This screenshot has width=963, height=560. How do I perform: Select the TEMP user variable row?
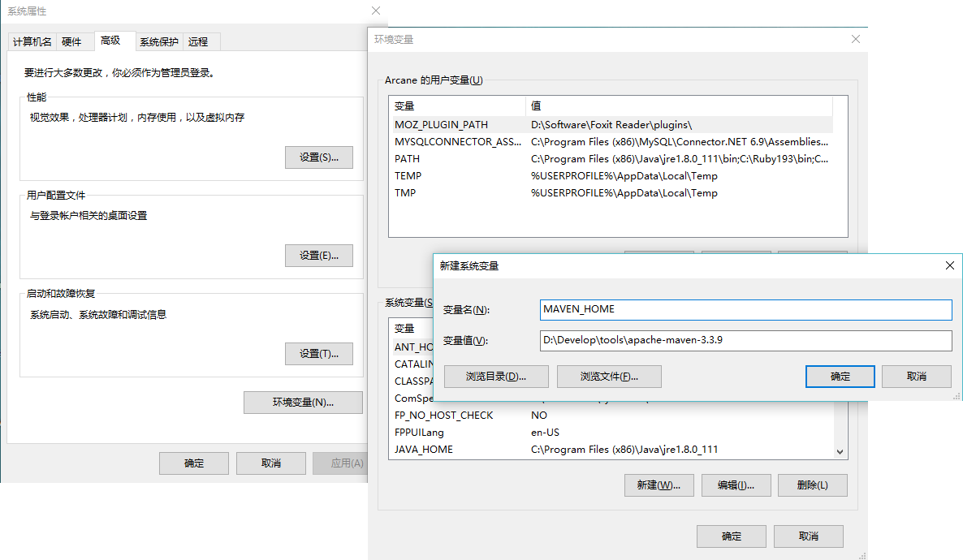tap(613, 176)
